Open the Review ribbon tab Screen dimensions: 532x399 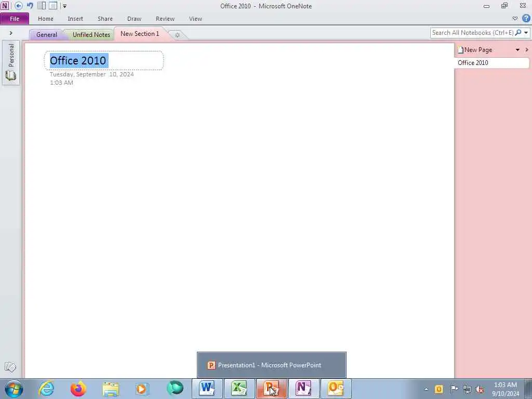pos(165,19)
